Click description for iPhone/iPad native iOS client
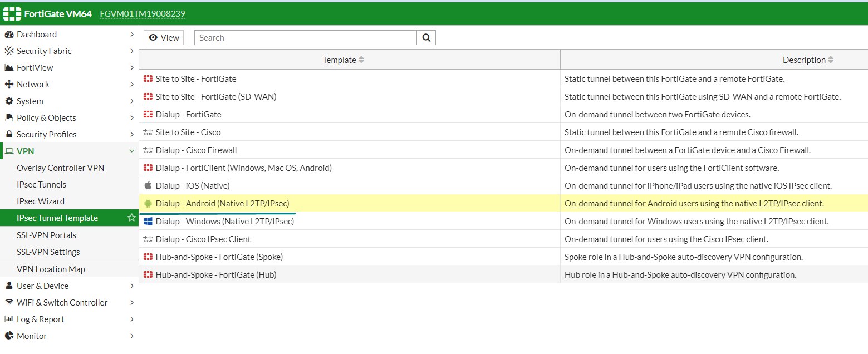This screenshot has height=354, width=868. pyautogui.click(x=698, y=186)
